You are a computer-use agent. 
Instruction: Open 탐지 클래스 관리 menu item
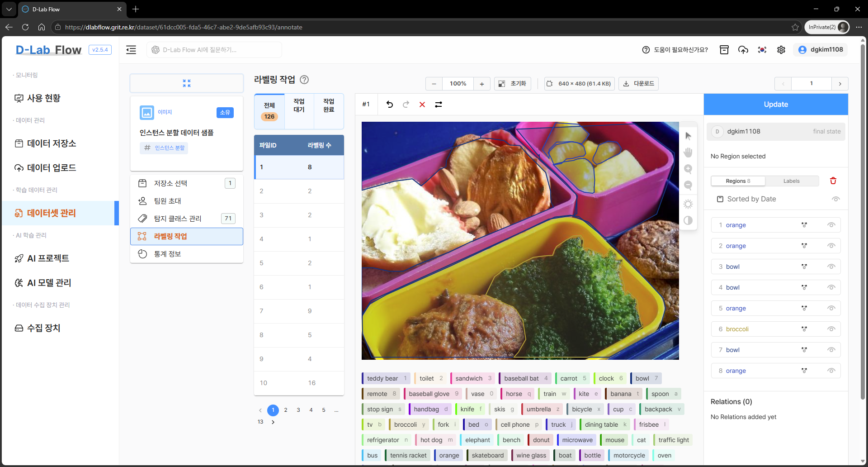[x=187, y=219]
